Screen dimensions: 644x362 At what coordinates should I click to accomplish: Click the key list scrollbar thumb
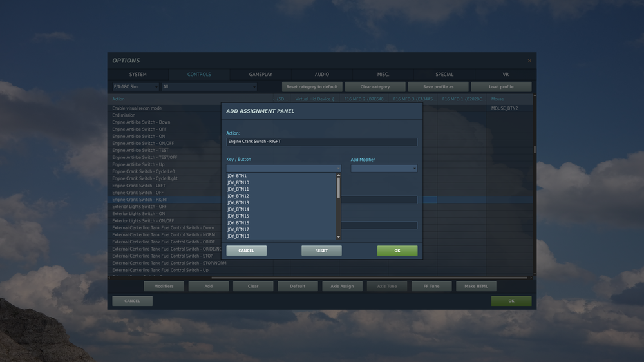339,188
